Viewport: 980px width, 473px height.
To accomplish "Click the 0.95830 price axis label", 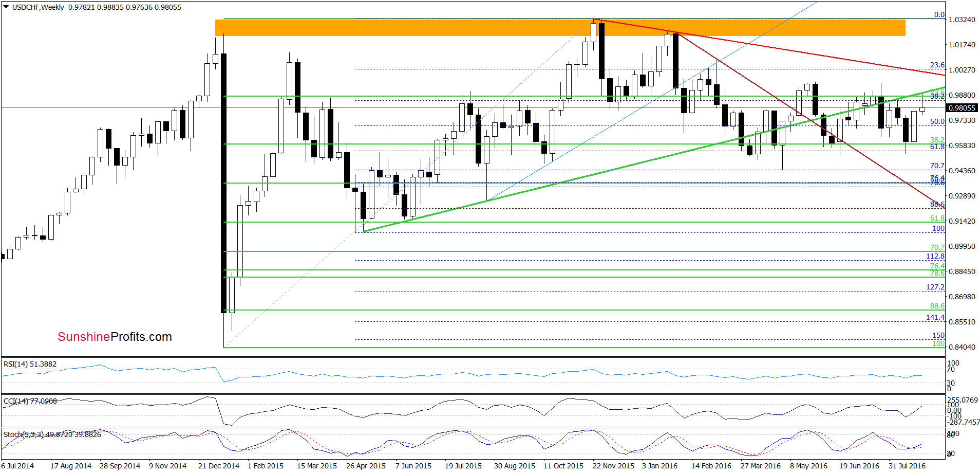I will [x=962, y=145].
